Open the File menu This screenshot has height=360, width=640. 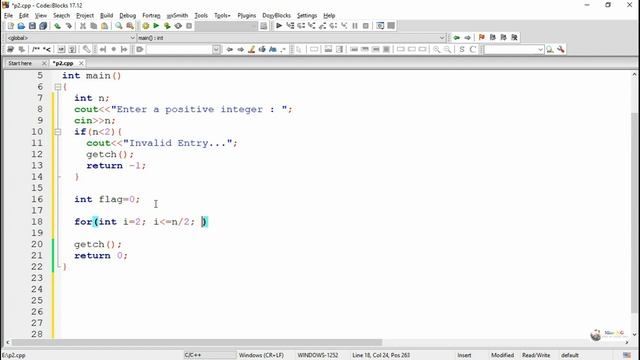tap(8, 16)
